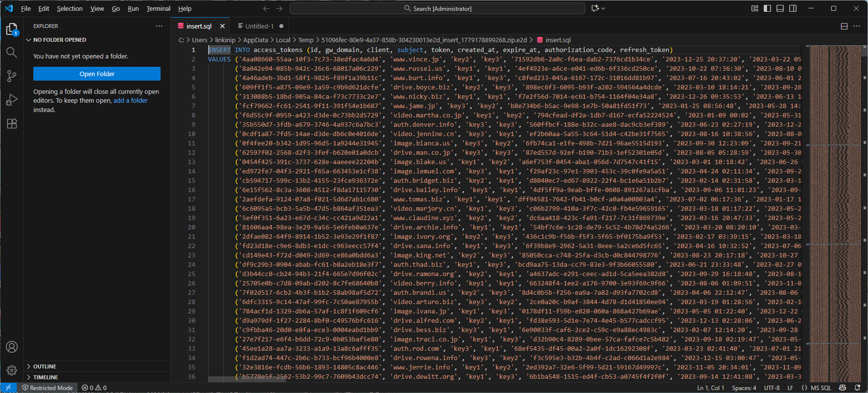The width and height of the screenshot is (868, 393).
Task: Expand the Copilot chat dropdown chevron
Action: click(603, 8)
